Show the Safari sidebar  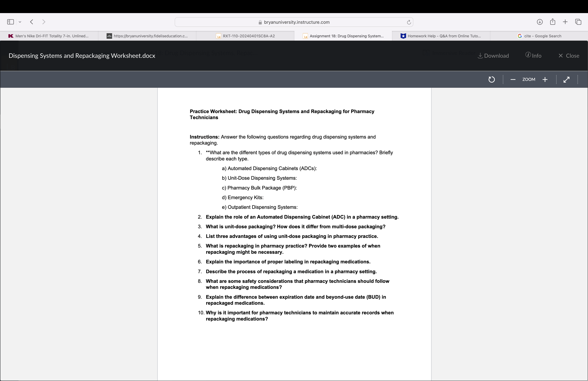point(10,22)
